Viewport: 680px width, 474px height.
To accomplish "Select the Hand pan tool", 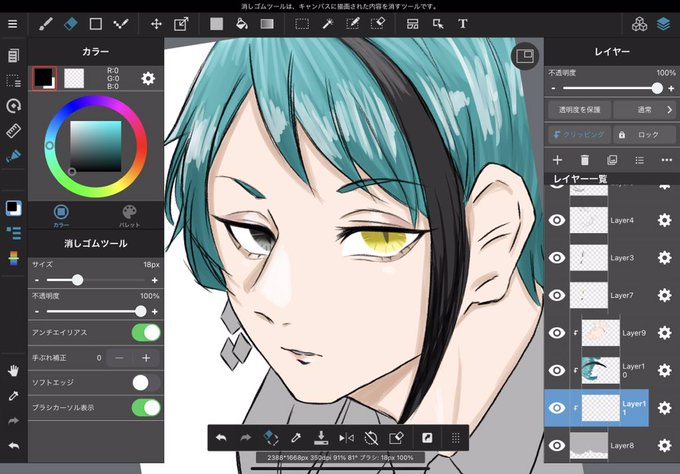I will pos(13,371).
